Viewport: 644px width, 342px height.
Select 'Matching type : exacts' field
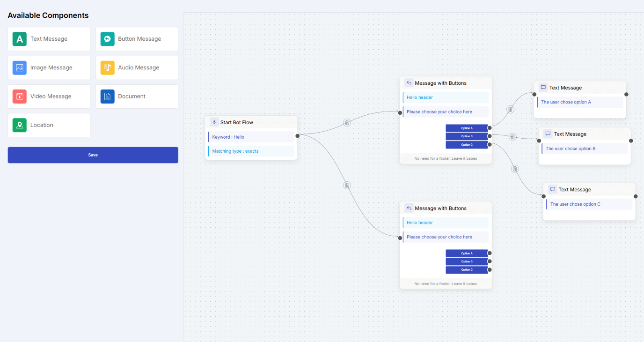coord(251,151)
